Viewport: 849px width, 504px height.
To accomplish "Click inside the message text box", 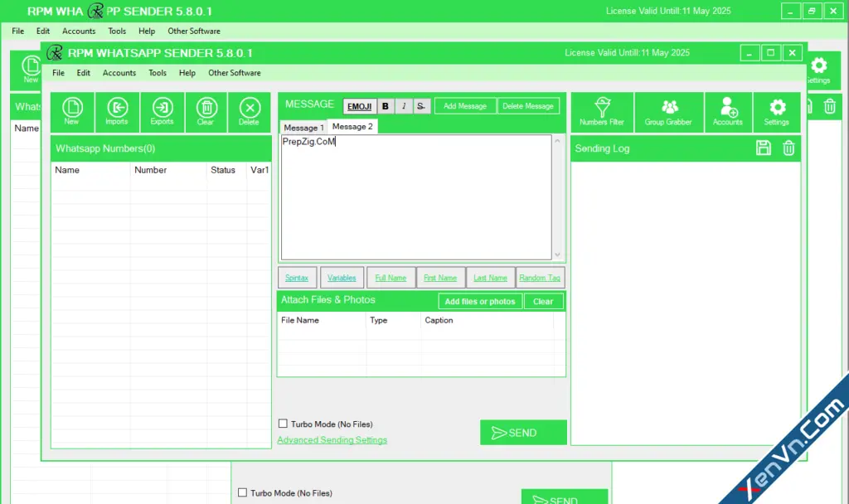I will tap(416, 197).
